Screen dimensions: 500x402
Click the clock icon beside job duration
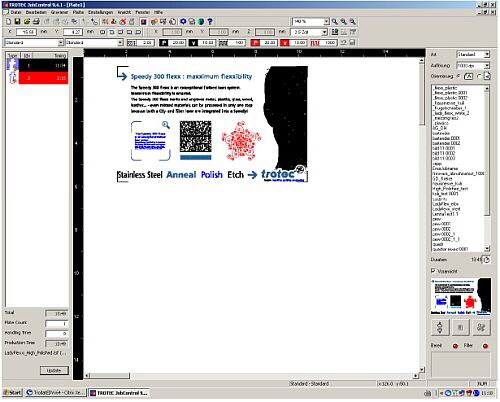coord(487,260)
